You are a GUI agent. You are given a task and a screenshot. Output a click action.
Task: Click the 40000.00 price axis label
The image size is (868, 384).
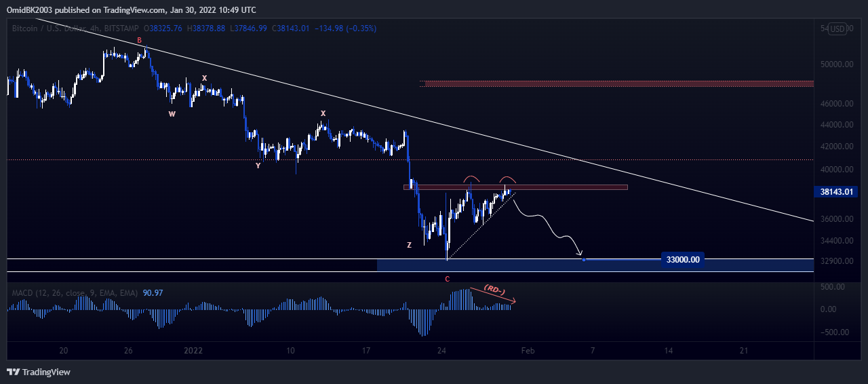pyautogui.click(x=835, y=170)
